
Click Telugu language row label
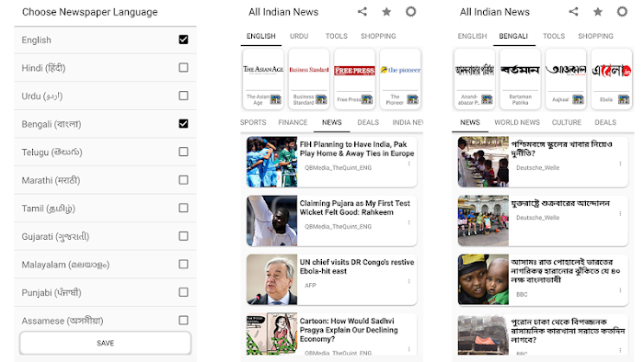[x=52, y=153]
